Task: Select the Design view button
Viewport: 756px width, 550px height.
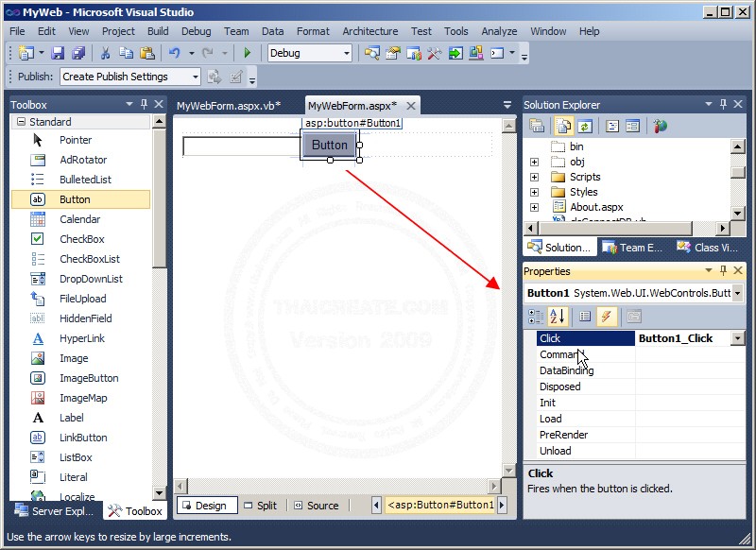Action: 206,506
